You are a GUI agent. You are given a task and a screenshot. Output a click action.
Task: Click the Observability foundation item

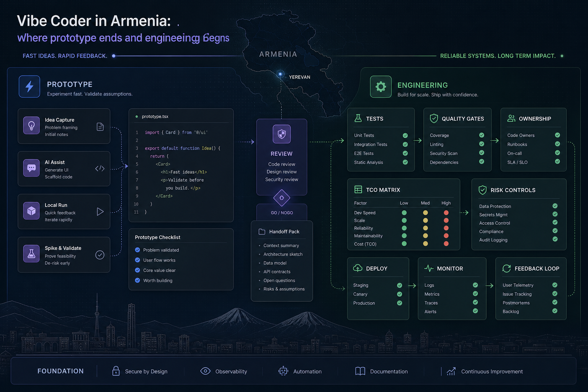[224, 371]
